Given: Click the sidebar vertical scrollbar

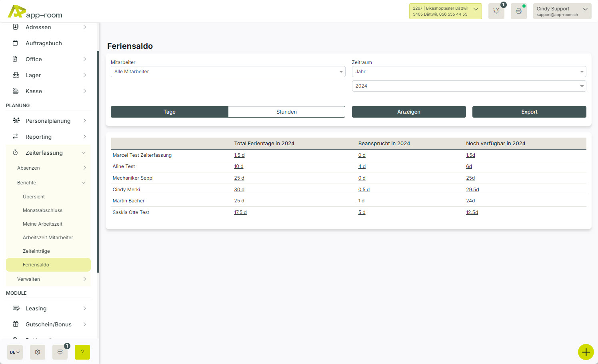Looking at the screenshot, I should (98, 160).
